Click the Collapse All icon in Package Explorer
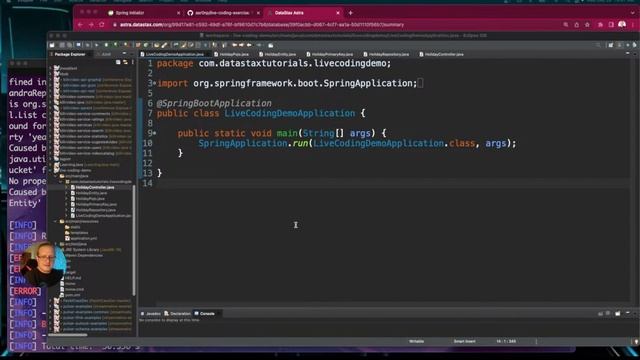 click(118, 62)
